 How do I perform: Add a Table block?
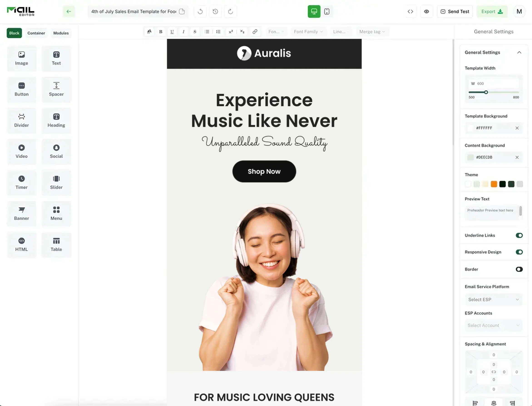coord(56,245)
